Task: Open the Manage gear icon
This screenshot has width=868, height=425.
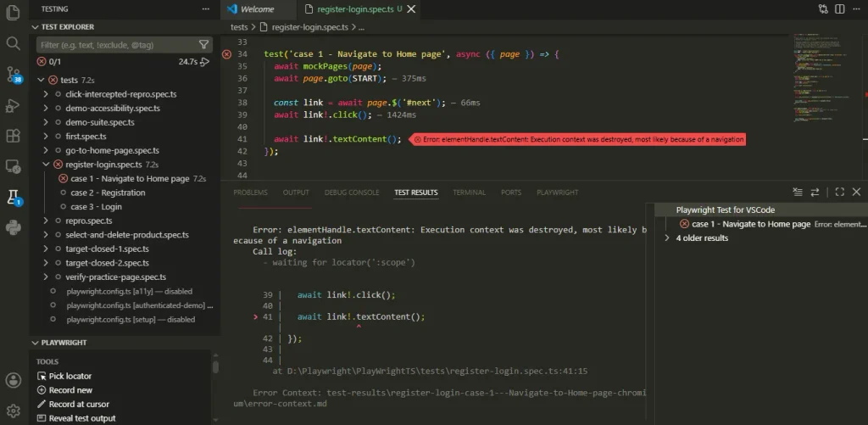Action: coord(13,411)
